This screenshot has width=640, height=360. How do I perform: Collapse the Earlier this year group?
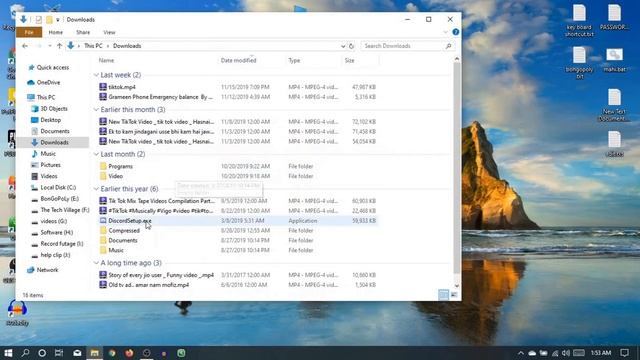(96, 189)
